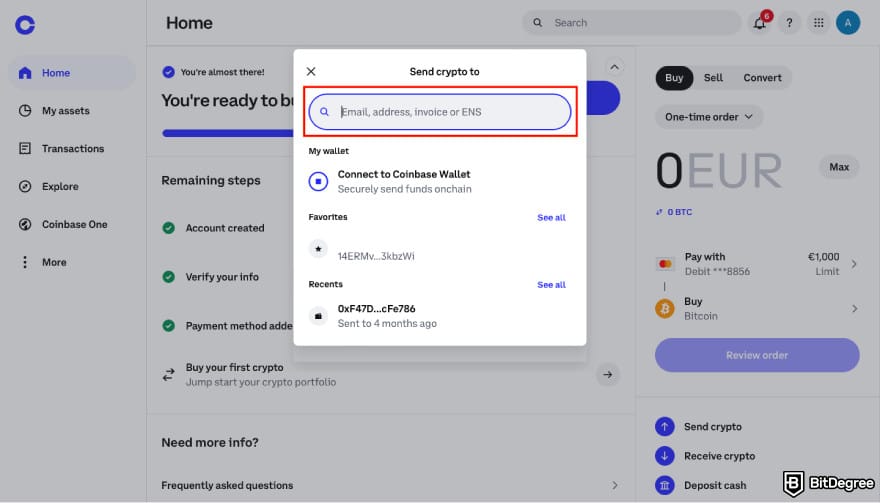This screenshot has width=880, height=503.
Task: See all Recents
Action: [551, 285]
